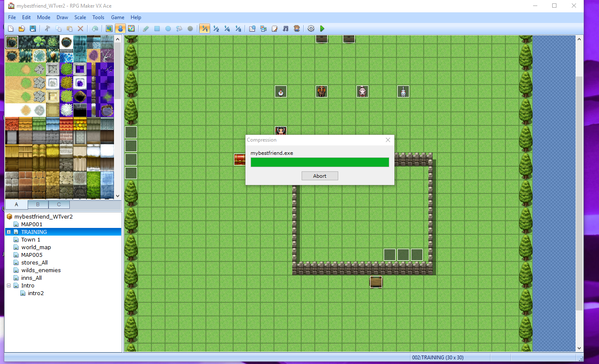599x364 pixels.
Task: Select the inns_All map
Action: pyautogui.click(x=31, y=278)
